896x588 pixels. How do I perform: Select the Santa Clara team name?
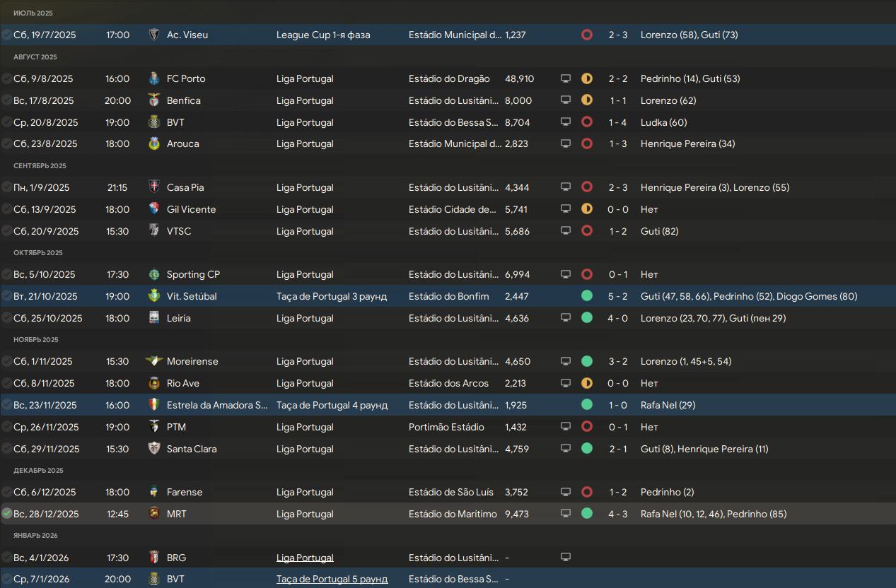click(x=192, y=449)
